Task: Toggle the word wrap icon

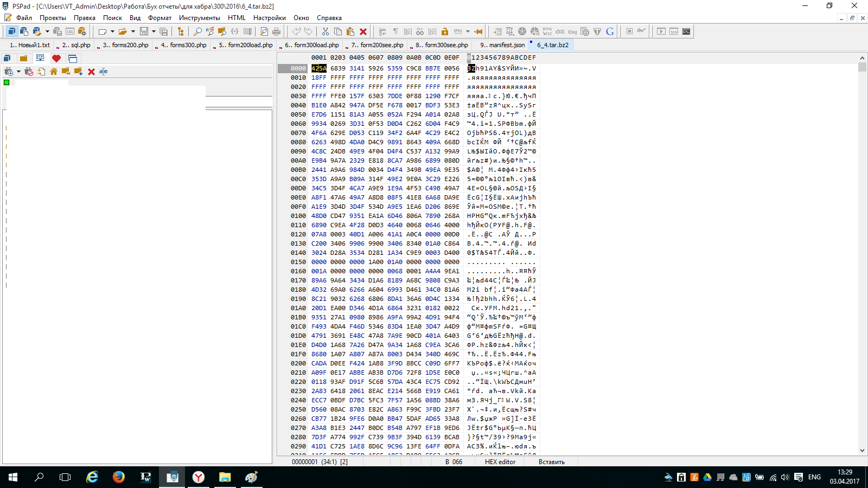Action: [383, 31]
